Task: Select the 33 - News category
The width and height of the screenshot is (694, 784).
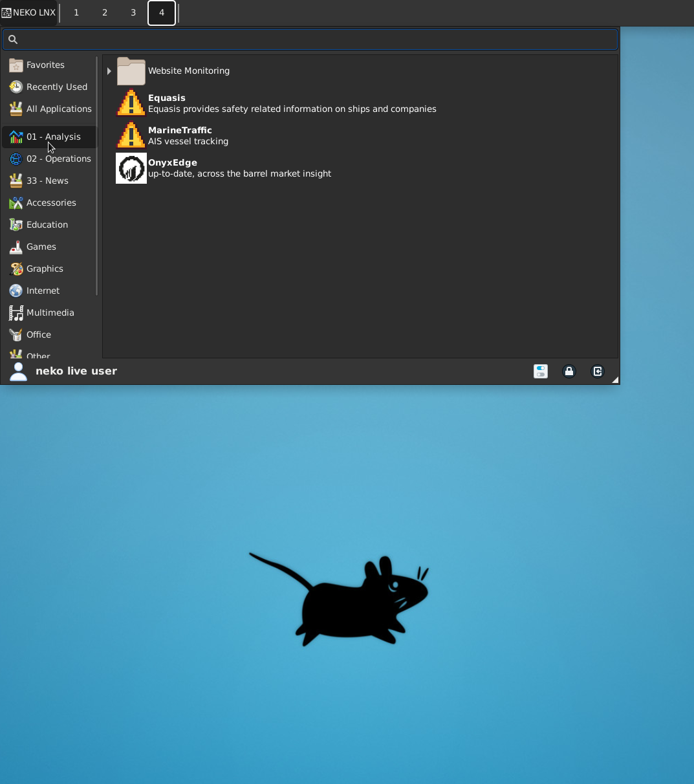Action: pyautogui.click(x=49, y=180)
